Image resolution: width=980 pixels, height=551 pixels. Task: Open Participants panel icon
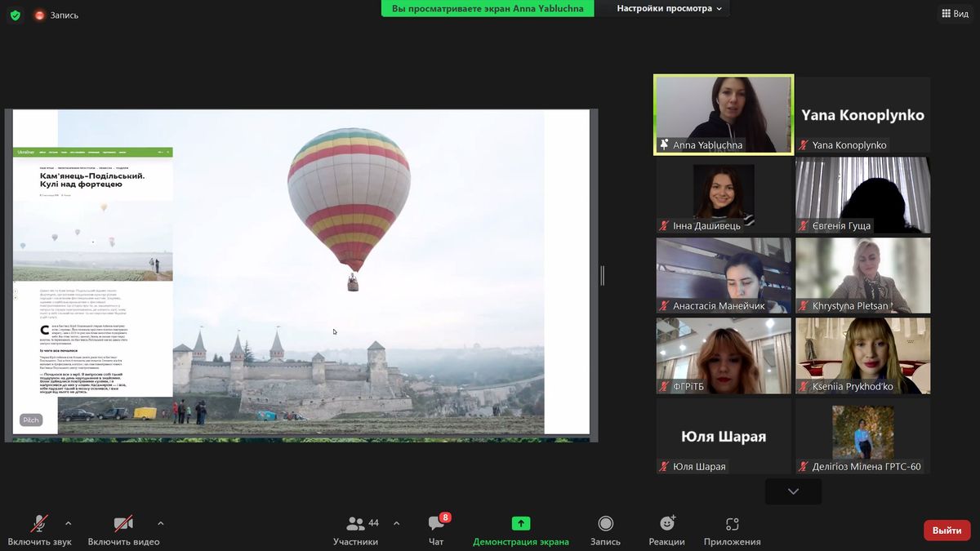[356, 523]
